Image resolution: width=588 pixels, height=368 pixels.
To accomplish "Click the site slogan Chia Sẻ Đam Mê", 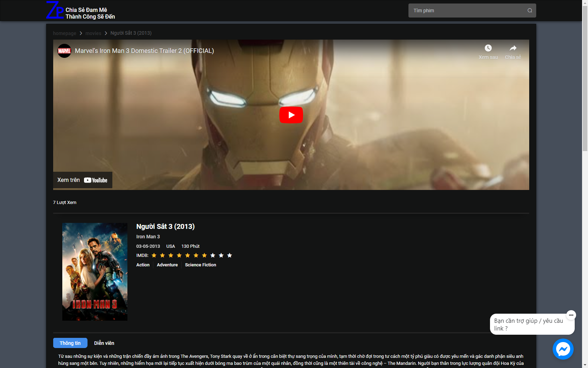I will click(x=86, y=10).
